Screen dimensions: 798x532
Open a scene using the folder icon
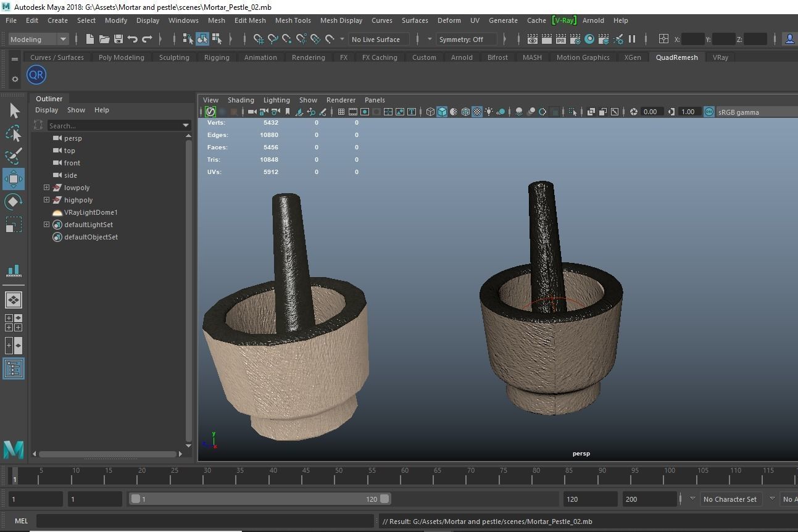coord(104,39)
